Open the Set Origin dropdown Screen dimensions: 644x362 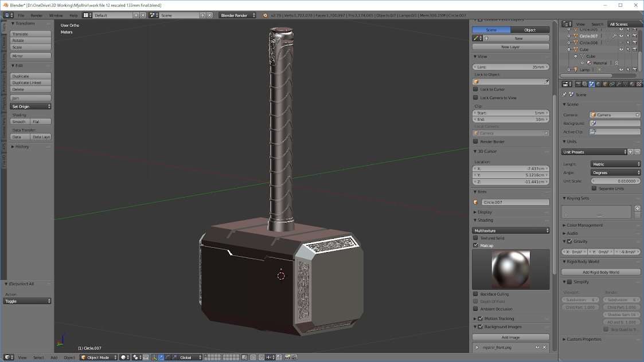pyautogui.click(x=30, y=107)
